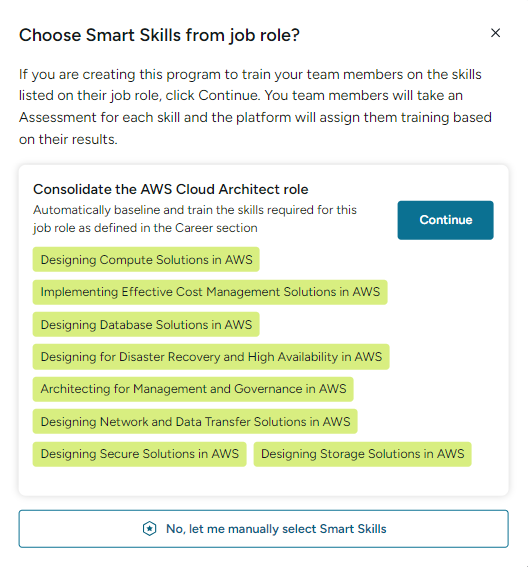Select the Designing Secure Solutions in AWS tag

(x=140, y=454)
